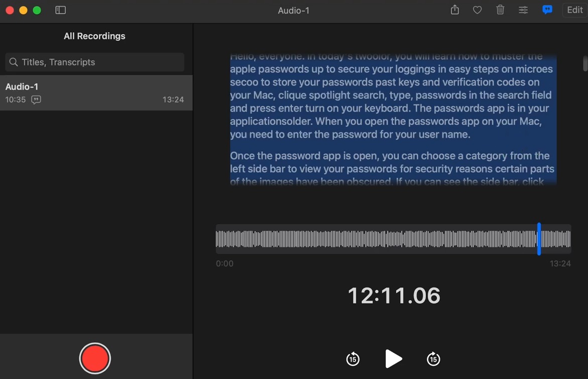The height and width of the screenshot is (379, 588).
Task: Toggle transcript view speech bubble icon
Action: tap(547, 10)
